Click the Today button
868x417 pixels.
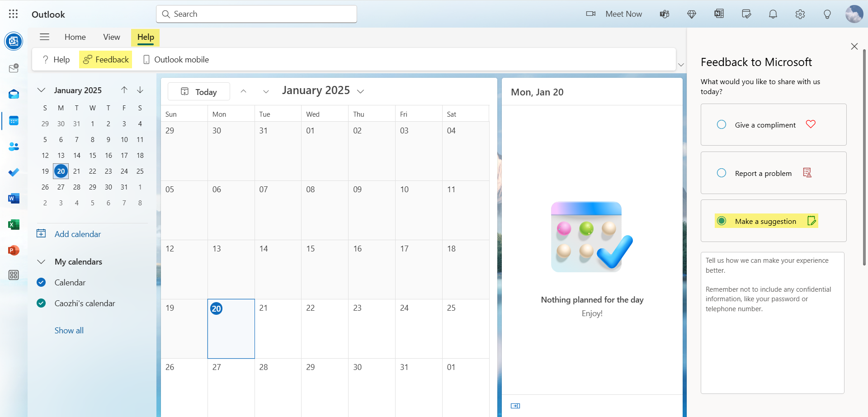(199, 92)
